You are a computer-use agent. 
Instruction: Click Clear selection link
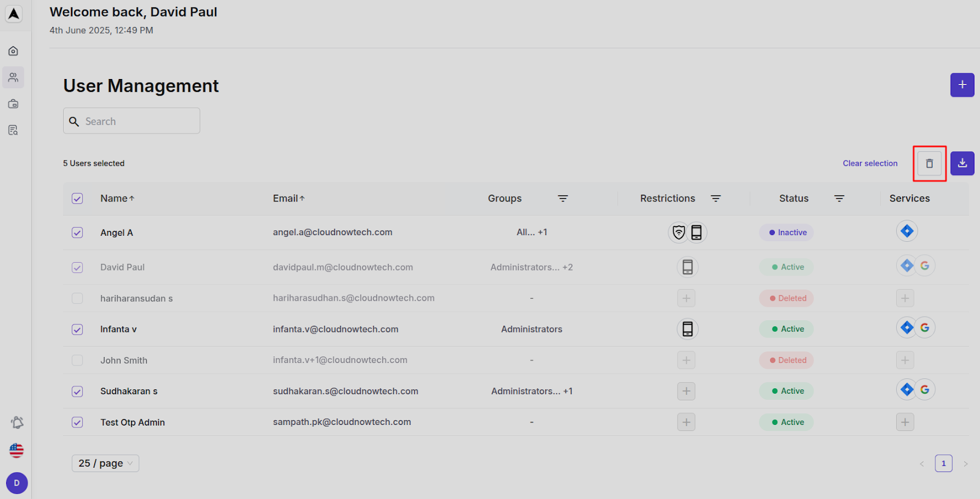(x=870, y=163)
